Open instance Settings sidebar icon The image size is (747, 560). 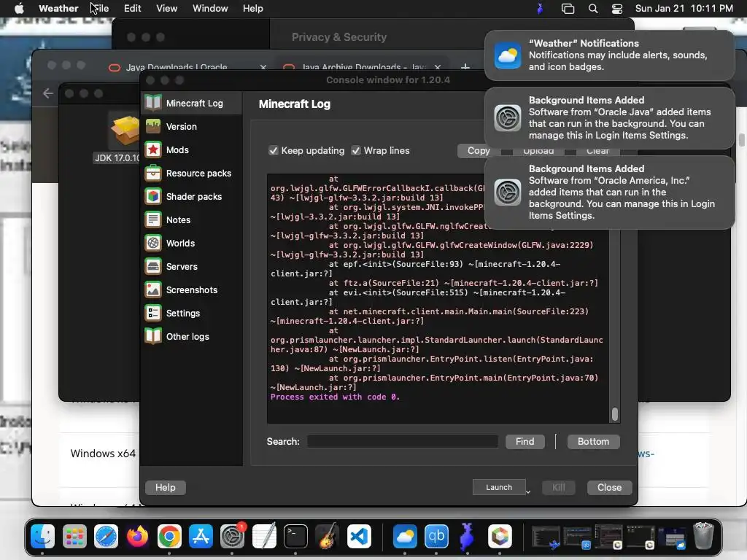pos(153,313)
